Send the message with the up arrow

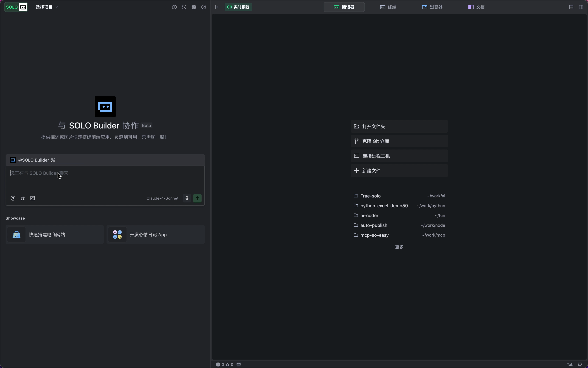point(197,198)
